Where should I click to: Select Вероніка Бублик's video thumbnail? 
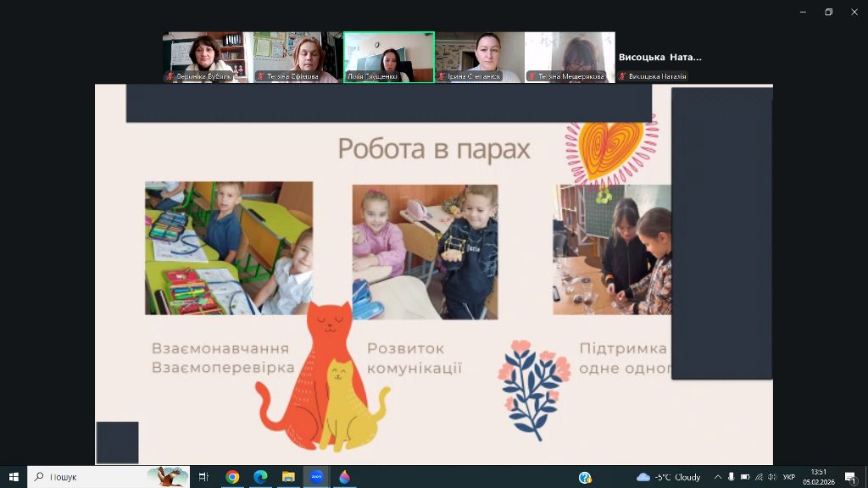point(208,57)
